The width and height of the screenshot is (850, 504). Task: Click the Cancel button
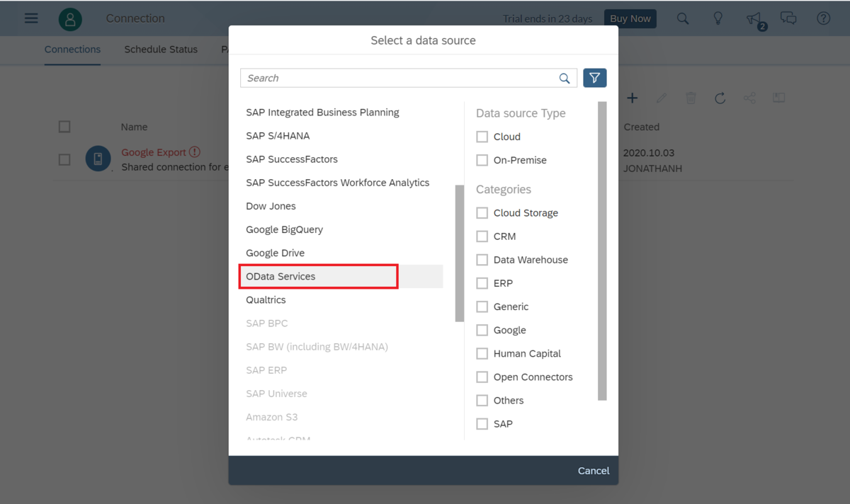click(594, 471)
